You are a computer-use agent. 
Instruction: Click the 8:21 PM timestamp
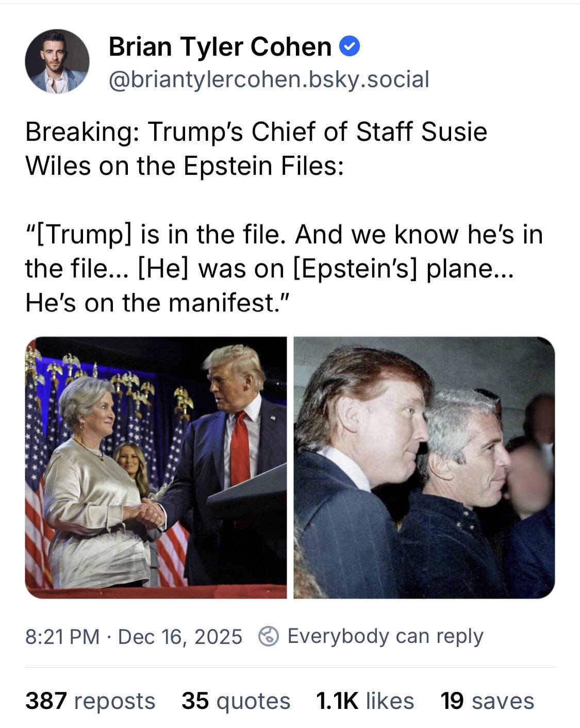pos(62,637)
